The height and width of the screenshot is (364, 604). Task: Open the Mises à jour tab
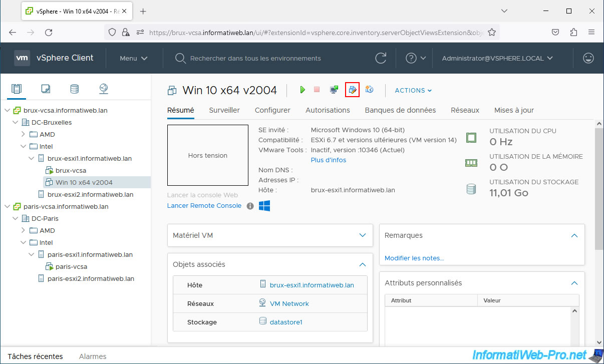click(x=514, y=110)
